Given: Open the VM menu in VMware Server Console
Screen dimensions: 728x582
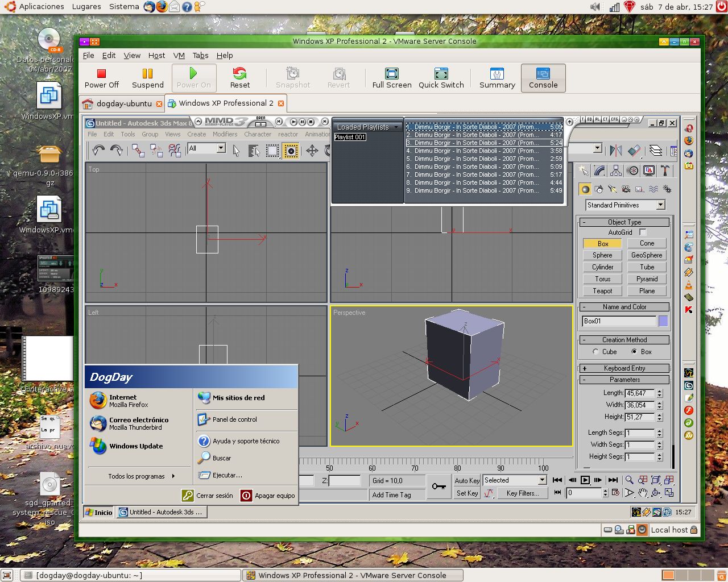Looking at the screenshot, I should pos(179,56).
